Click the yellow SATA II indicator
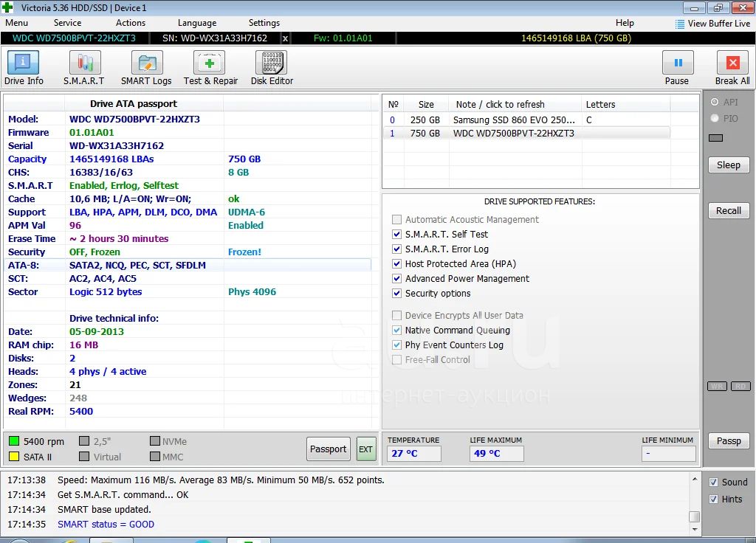Viewport: 756px width, 543px height. pyautogui.click(x=13, y=456)
